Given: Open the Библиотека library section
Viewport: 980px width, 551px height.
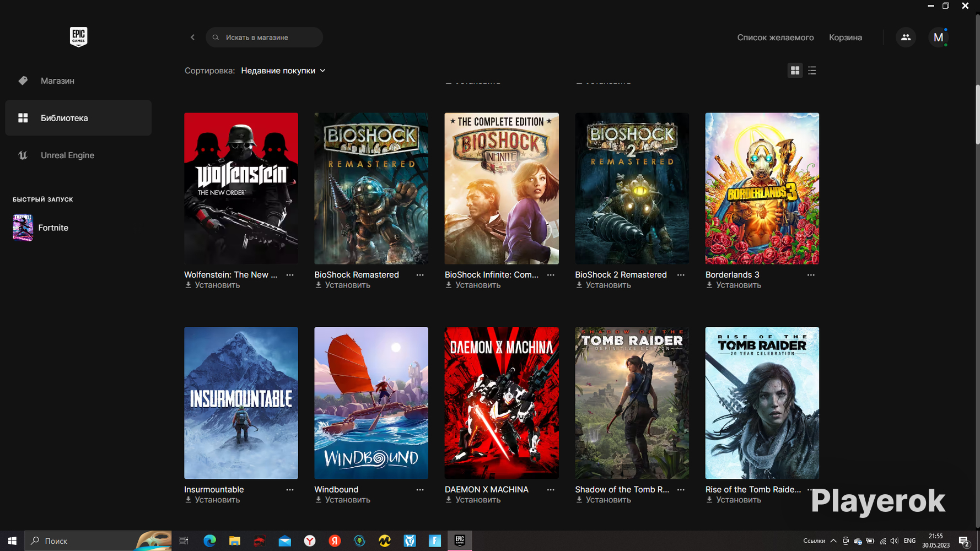Looking at the screenshot, I should click(x=78, y=118).
